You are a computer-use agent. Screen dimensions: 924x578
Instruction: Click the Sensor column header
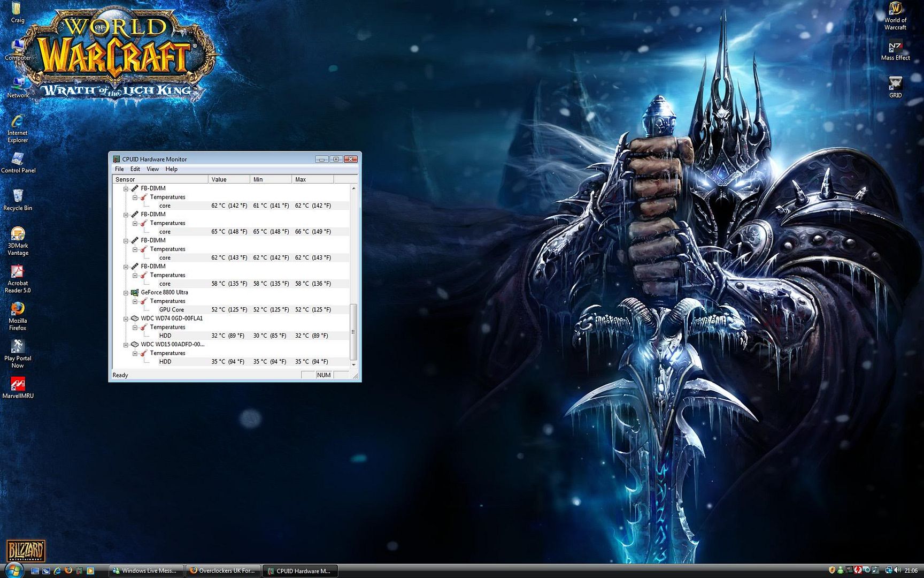click(160, 179)
